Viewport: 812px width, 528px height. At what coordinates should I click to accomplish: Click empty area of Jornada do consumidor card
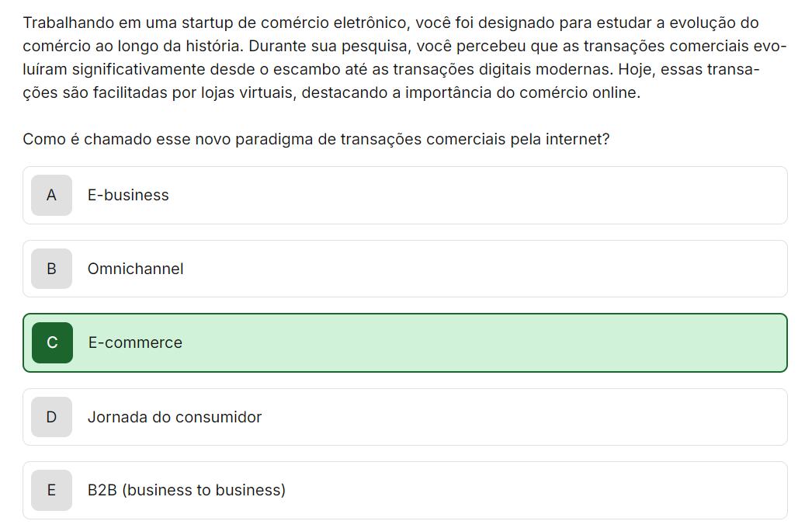tap(543, 417)
